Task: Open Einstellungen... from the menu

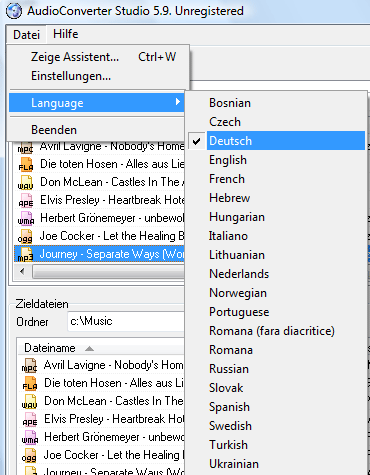Action: pos(98,76)
